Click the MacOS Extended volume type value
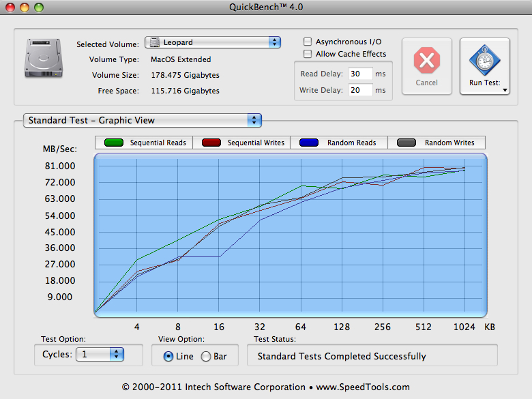The width and height of the screenshot is (532, 399). [181, 60]
